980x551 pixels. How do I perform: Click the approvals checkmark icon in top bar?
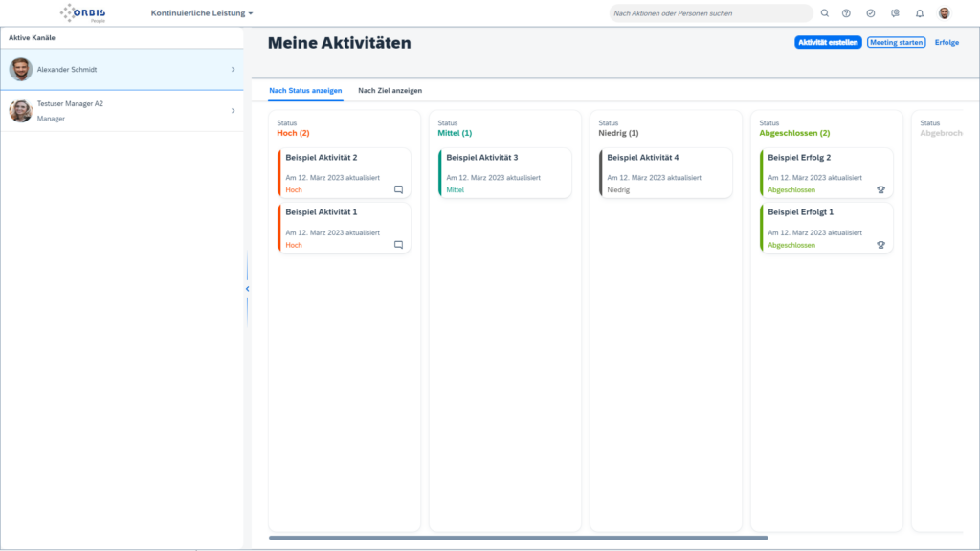[x=871, y=12]
